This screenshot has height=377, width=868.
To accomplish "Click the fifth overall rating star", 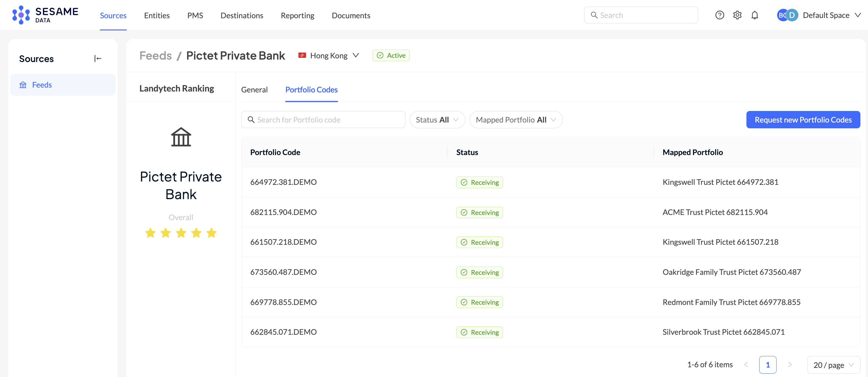I will (x=212, y=233).
